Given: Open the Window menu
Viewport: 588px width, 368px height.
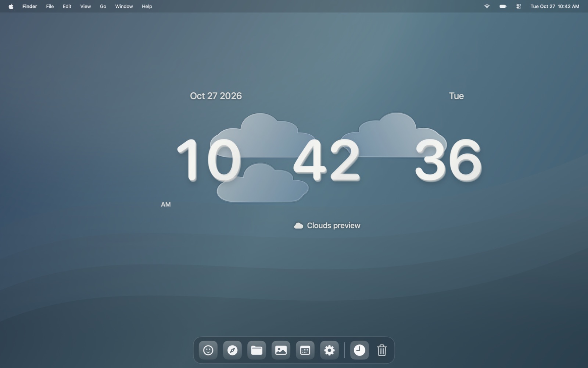Looking at the screenshot, I should (124, 6).
